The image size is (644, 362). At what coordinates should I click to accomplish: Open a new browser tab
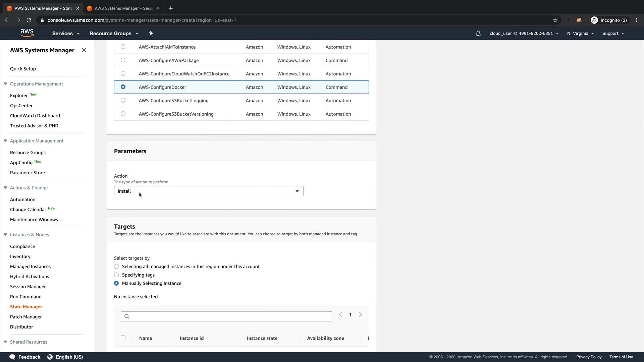coord(171,8)
